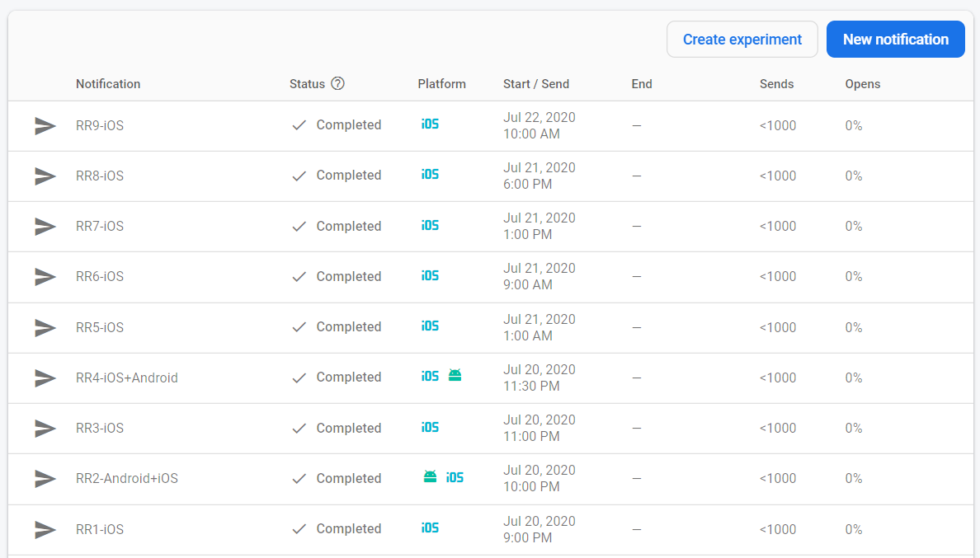Screen dimensions: 980x558
Task: Click Completed status text for RR6-iOS
Action: pos(349,276)
